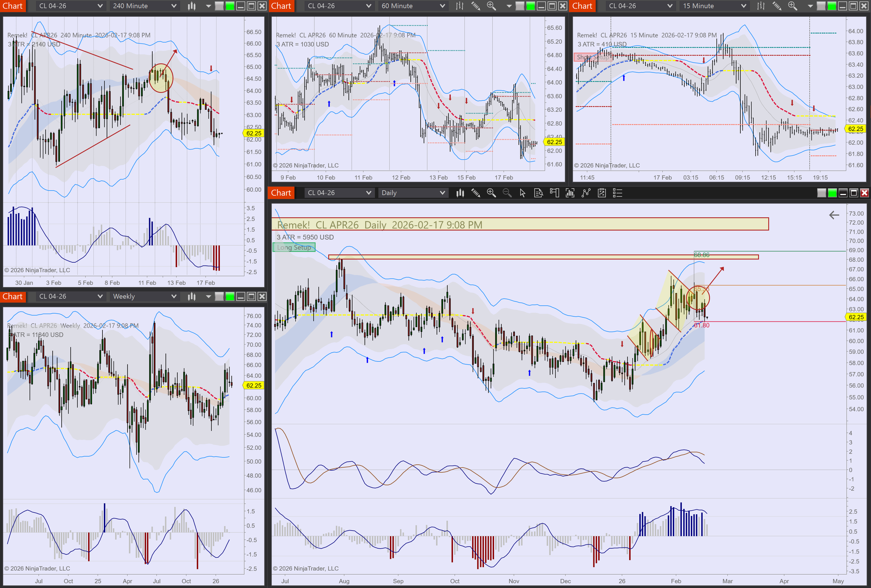Image resolution: width=871 pixels, height=588 pixels.
Task: Toggle green link button on 240 Minute chart
Action: point(230,6)
